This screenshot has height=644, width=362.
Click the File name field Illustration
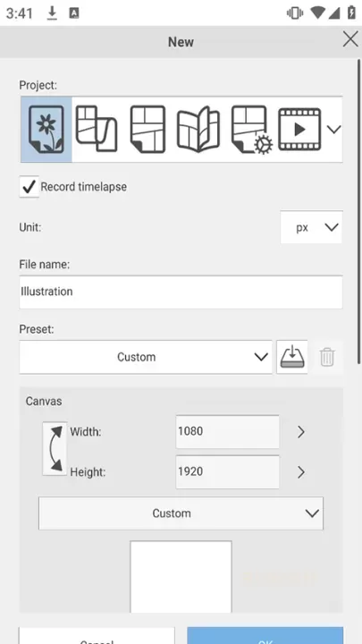click(x=181, y=292)
